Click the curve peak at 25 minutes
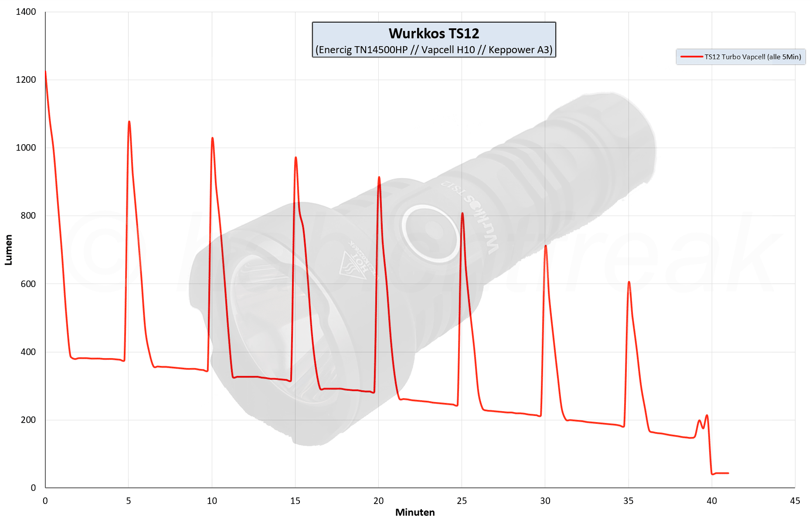The image size is (812, 524). point(462,213)
